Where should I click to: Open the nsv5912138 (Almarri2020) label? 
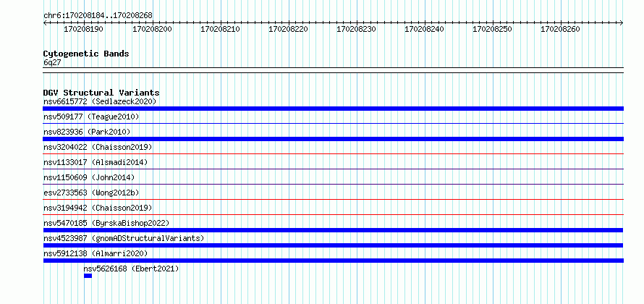[x=96, y=253]
